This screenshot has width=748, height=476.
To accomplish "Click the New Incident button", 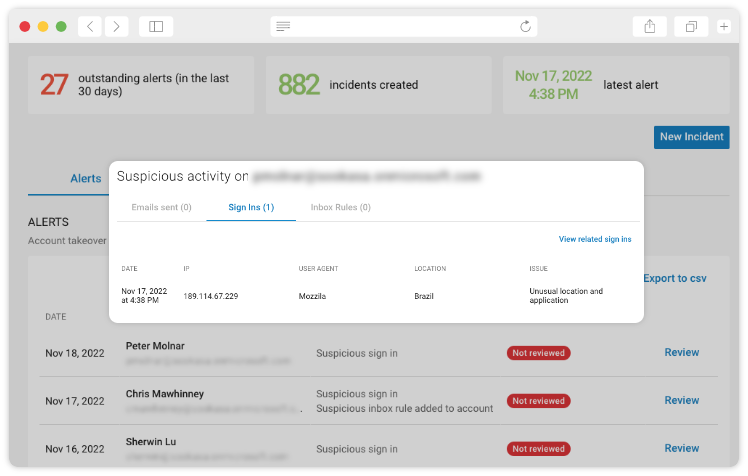I will coord(691,137).
